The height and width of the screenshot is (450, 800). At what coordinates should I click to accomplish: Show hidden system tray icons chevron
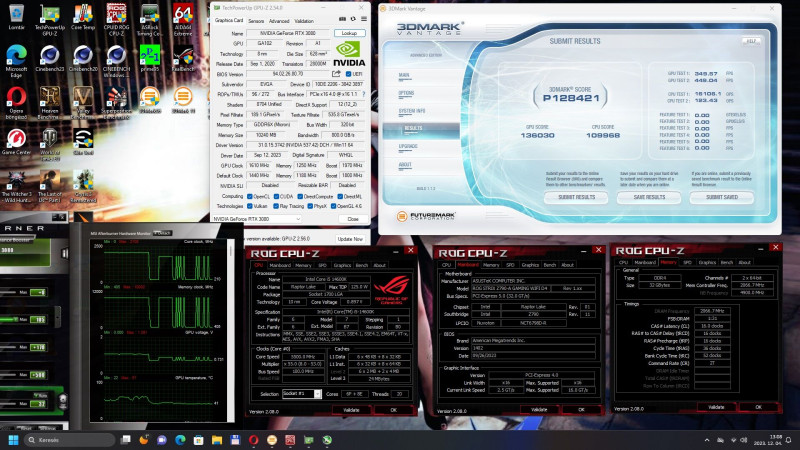[707, 440]
